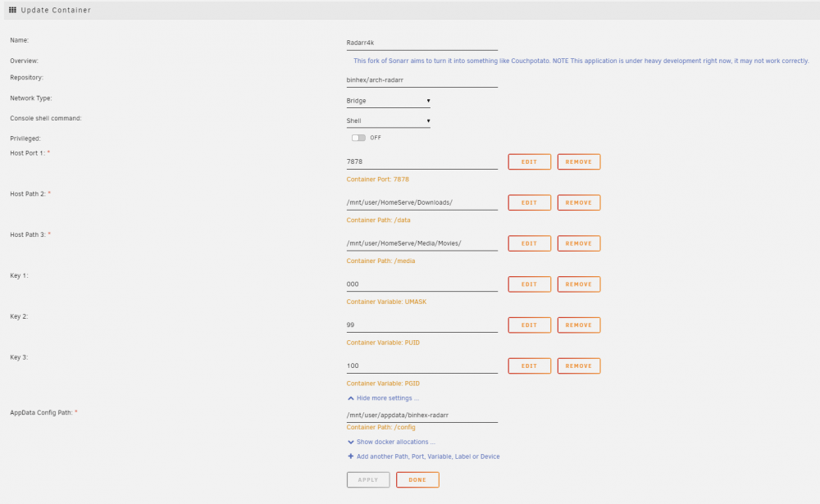Focus the Key 3 field showing 100
The height and width of the screenshot is (504, 820).
pyautogui.click(x=422, y=366)
